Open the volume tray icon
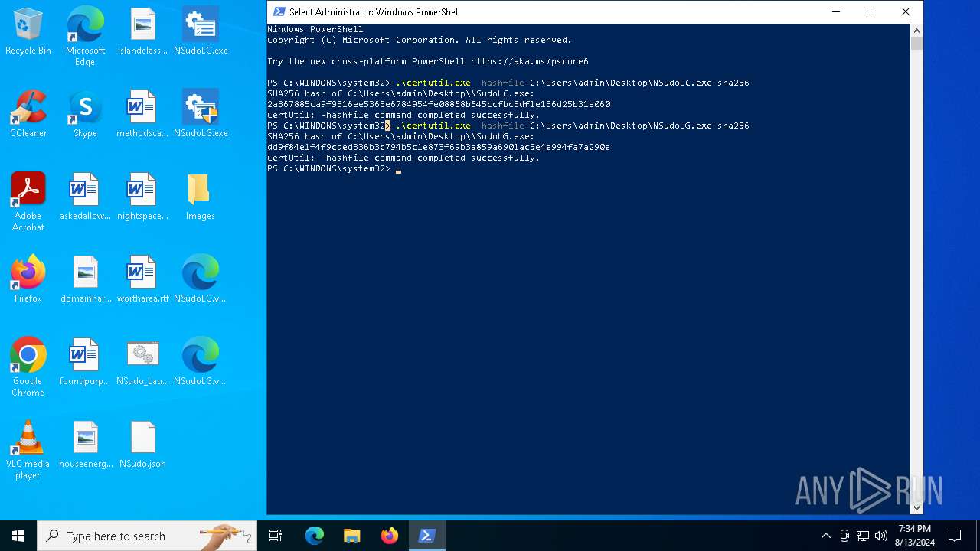The height and width of the screenshot is (551, 980). coord(881,536)
